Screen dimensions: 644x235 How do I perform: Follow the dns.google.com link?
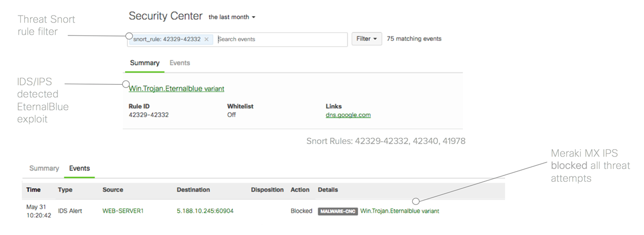[348, 115]
